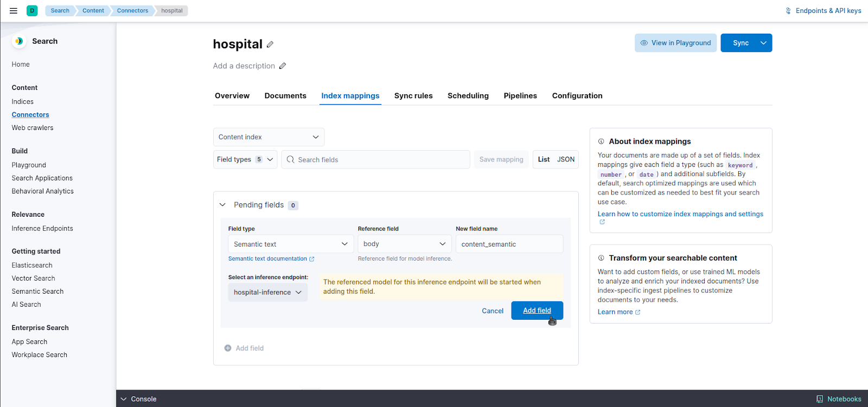Switch mappings view to JSON
Image resolution: width=868 pixels, height=407 pixels.
[566, 159]
